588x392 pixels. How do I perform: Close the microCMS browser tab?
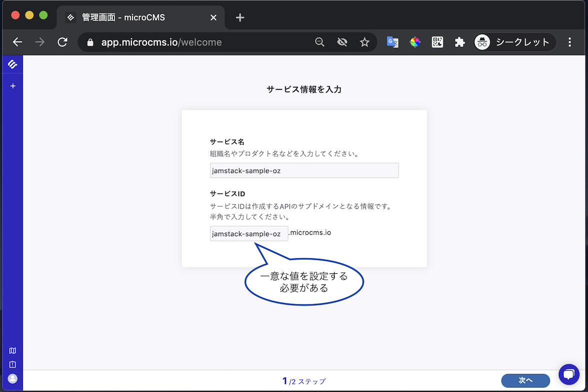213,18
